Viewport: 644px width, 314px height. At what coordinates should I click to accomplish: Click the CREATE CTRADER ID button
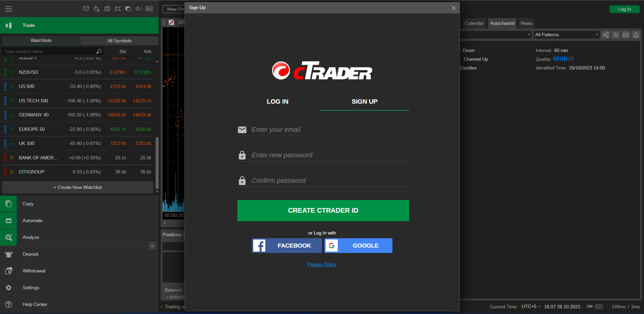(x=323, y=210)
